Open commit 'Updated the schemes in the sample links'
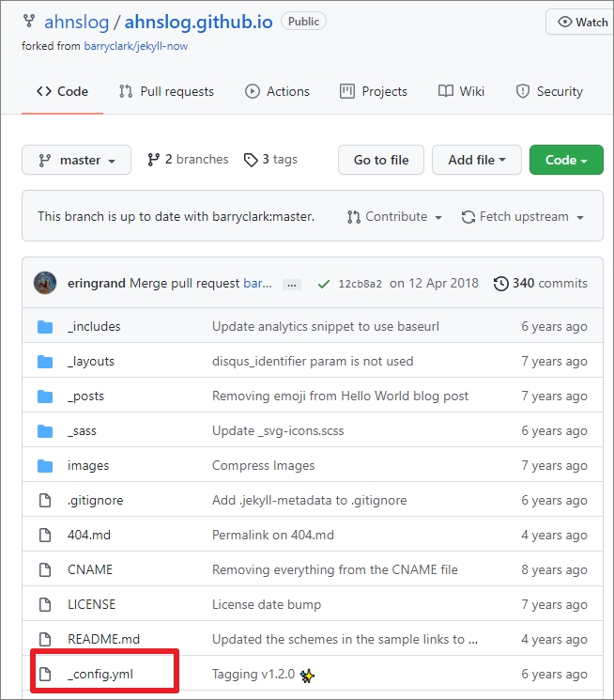The height and width of the screenshot is (700, 614). [x=345, y=639]
